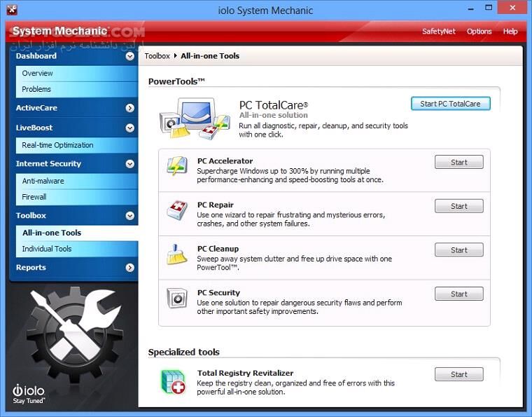Open the Options menu

point(479,32)
